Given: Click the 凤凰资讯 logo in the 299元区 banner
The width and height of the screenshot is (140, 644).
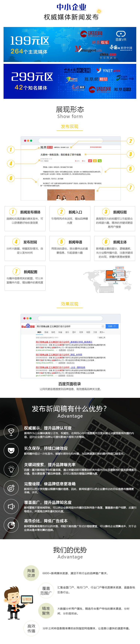Looking at the screenshot, I should coord(122,90).
